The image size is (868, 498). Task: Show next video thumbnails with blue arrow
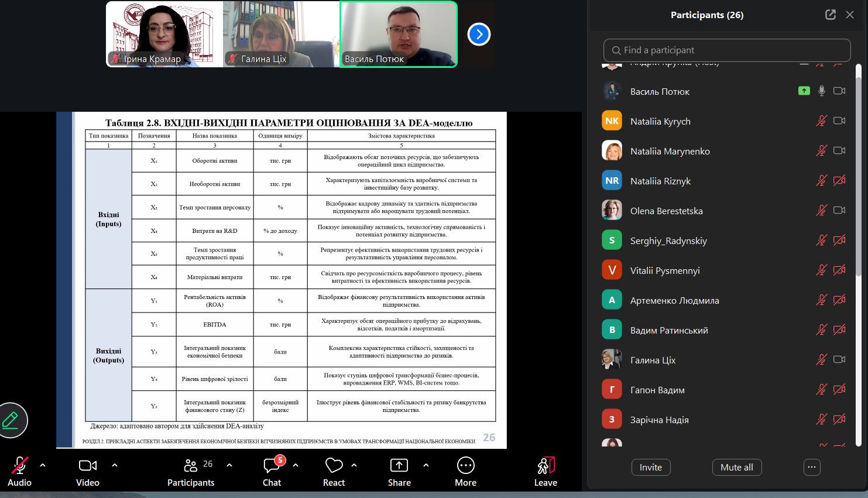(479, 35)
